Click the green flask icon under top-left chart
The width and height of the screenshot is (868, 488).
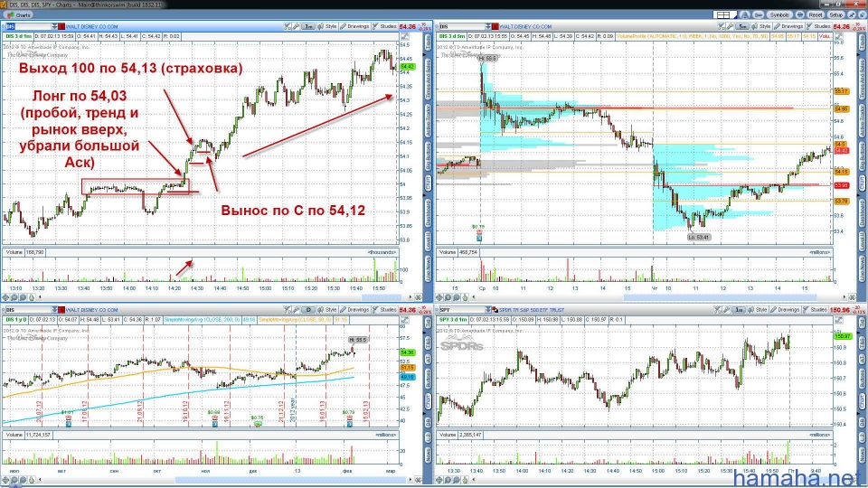[32, 297]
